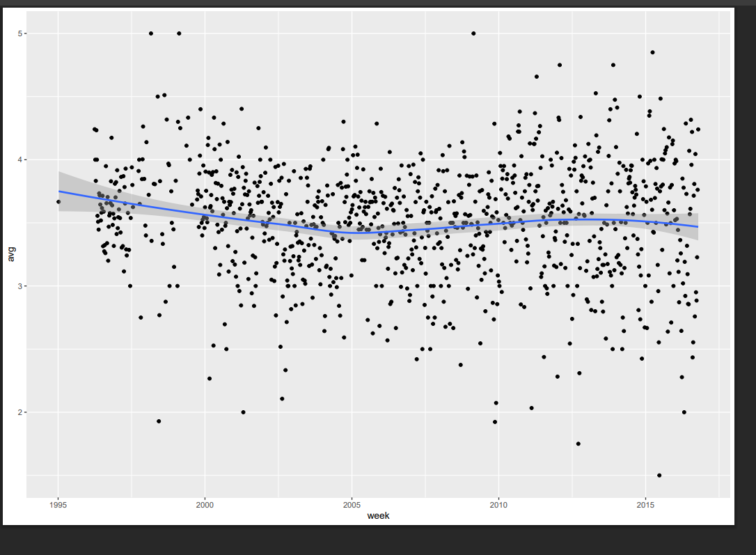Viewport: 756px width, 555px height.
Task: Click the y-axis tick label 4
Action: [22, 159]
